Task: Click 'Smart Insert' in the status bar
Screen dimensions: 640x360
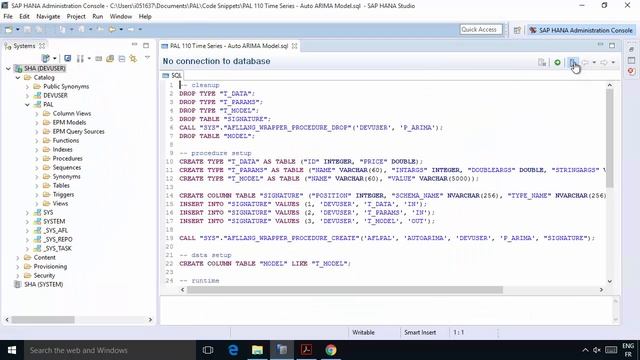Action: pos(420,332)
